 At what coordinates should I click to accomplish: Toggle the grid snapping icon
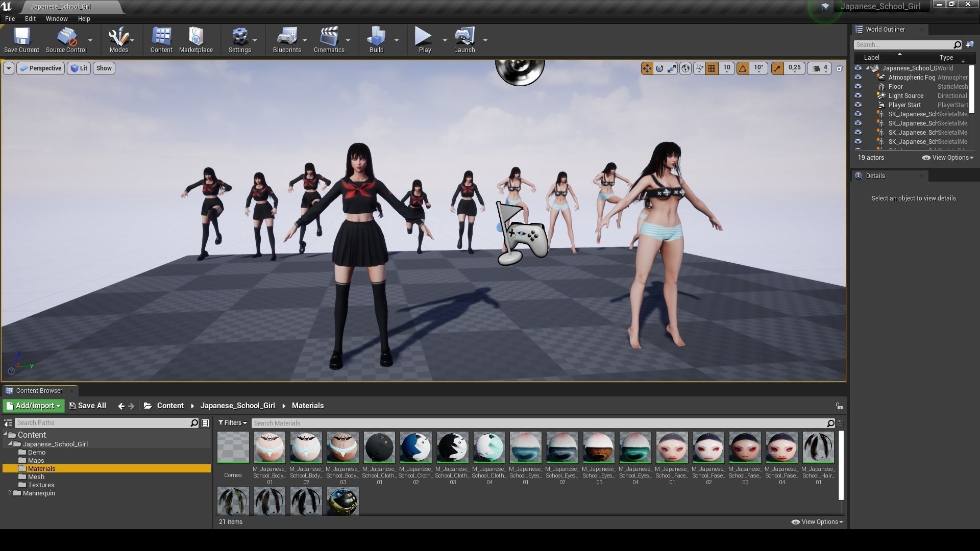point(712,68)
